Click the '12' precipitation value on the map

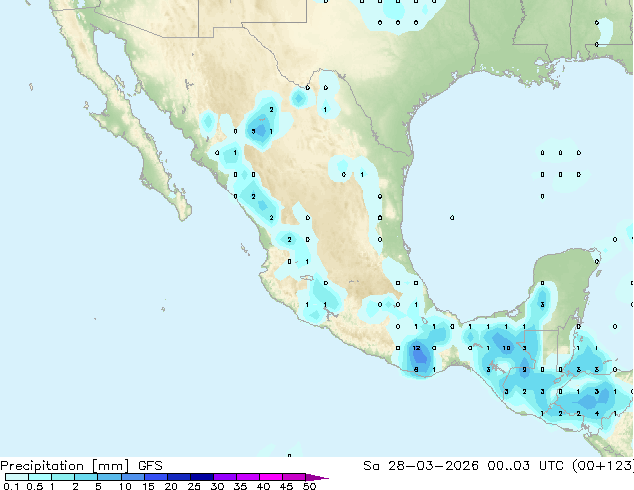click(x=416, y=348)
